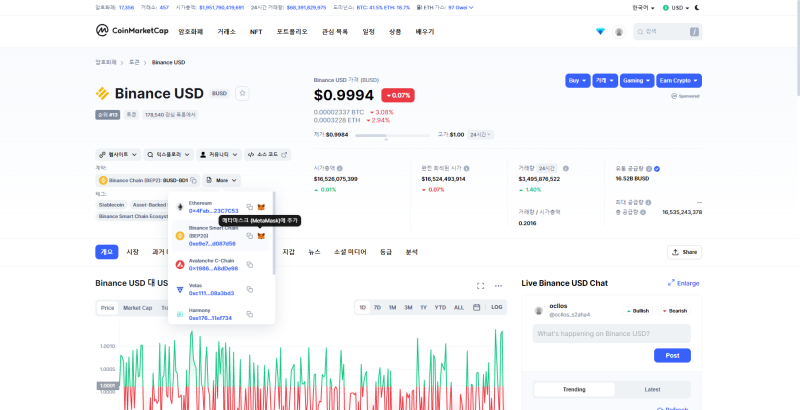Viewport: 800px width, 410px height.
Task: Select the 7D chart range
Action: click(377, 308)
